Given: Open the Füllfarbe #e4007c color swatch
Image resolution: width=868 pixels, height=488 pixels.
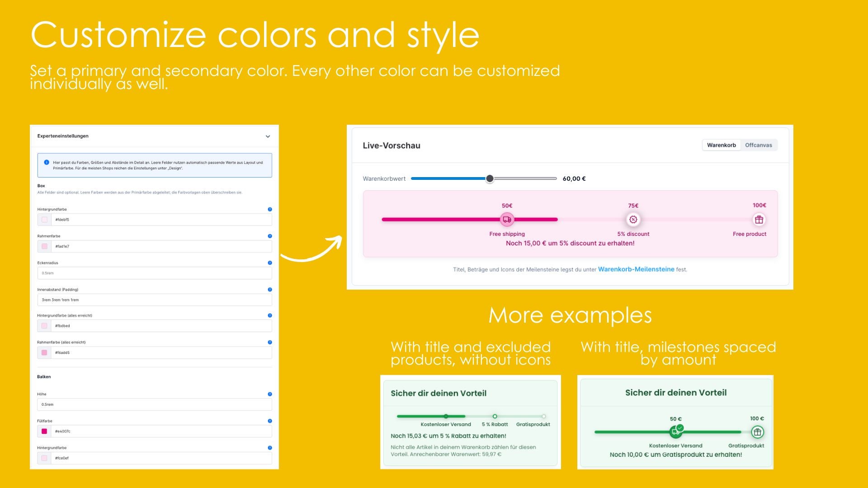Looking at the screenshot, I should [x=44, y=431].
